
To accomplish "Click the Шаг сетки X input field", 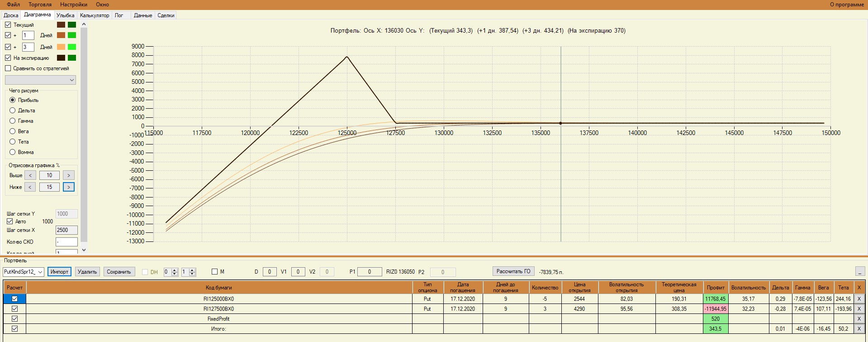I will [66, 230].
